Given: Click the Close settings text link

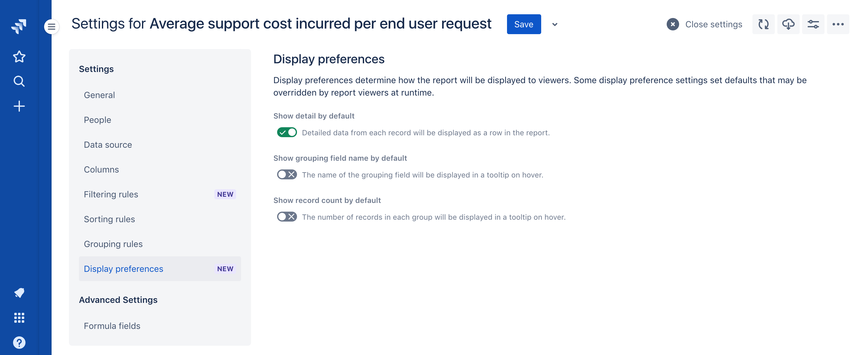Looking at the screenshot, I should [x=713, y=24].
